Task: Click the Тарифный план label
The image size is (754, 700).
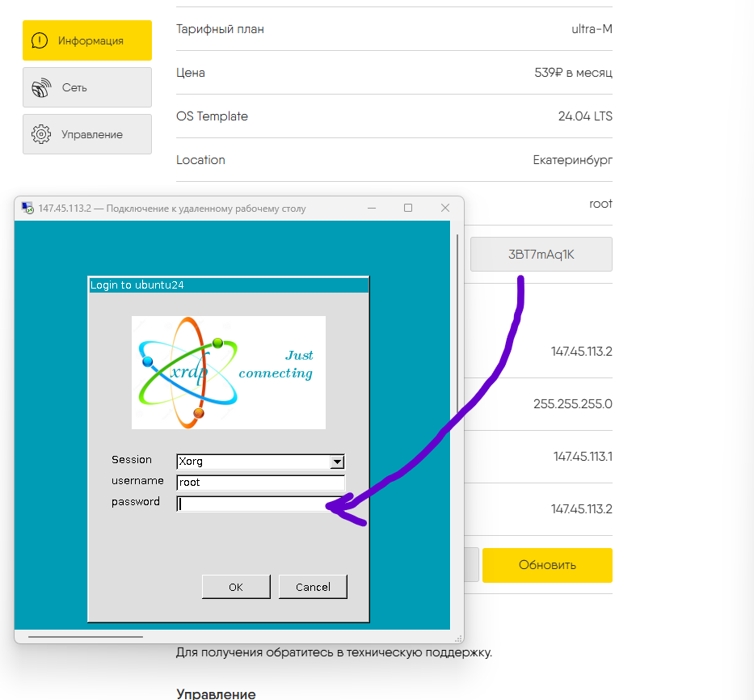Action: click(221, 29)
